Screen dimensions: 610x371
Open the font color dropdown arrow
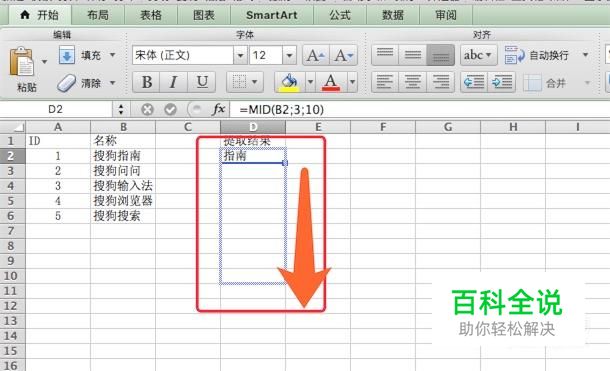click(x=352, y=82)
